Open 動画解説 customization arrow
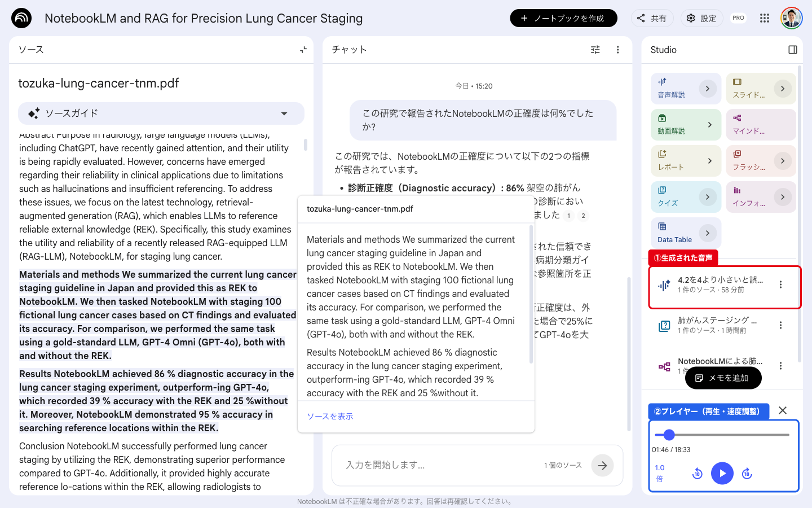The height and width of the screenshot is (508, 812). click(709, 125)
